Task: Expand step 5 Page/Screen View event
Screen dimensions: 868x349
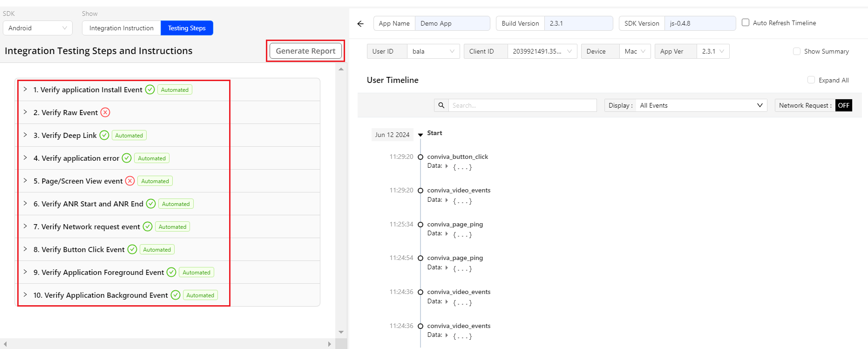Action: (25, 180)
